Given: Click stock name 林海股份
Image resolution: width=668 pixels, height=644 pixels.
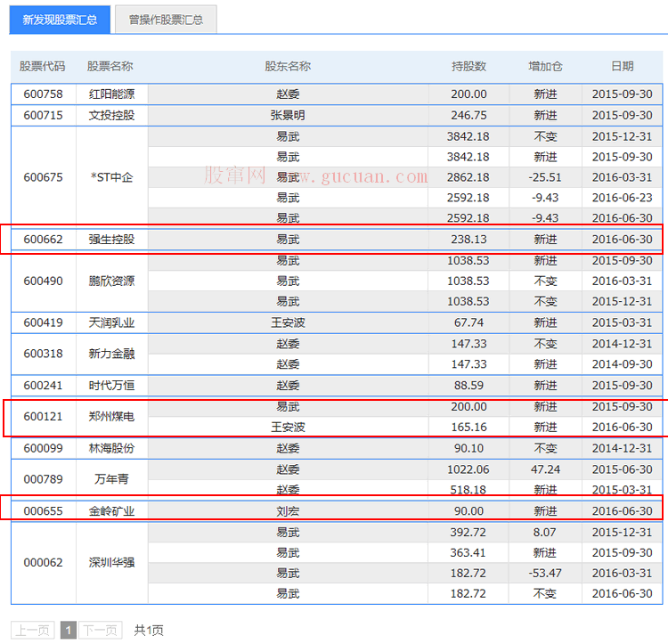Looking at the screenshot, I should [111, 449].
